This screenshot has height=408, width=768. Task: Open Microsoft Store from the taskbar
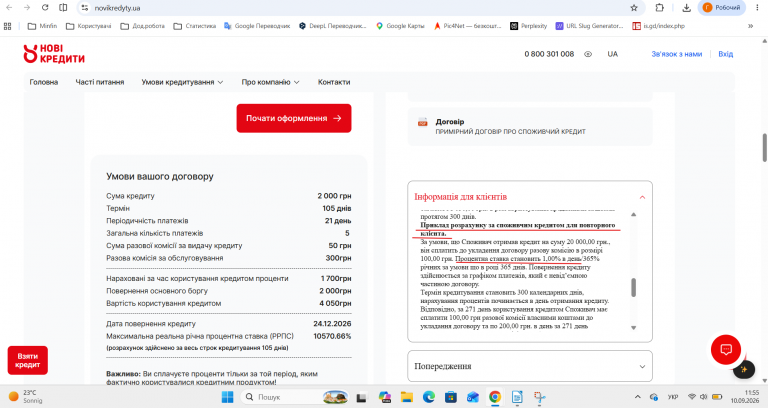(x=451, y=397)
